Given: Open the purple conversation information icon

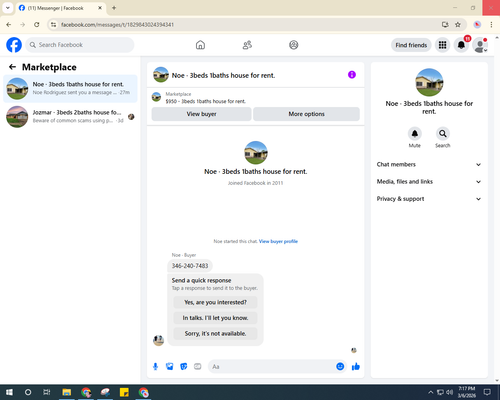Looking at the screenshot, I should [x=352, y=75].
